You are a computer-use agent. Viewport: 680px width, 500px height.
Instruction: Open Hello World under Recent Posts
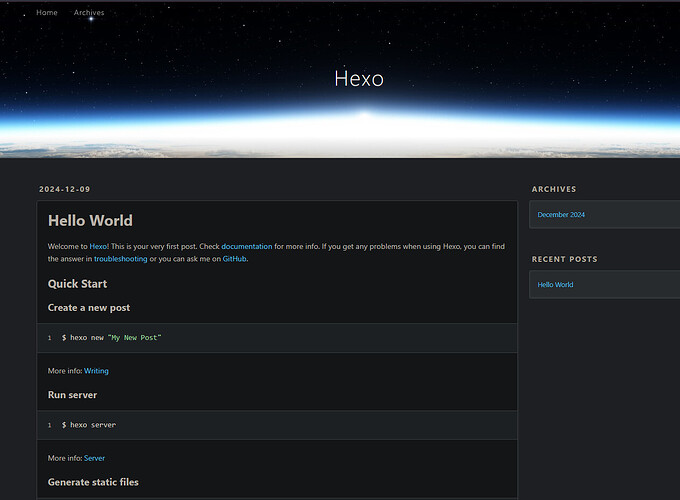(556, 284)
